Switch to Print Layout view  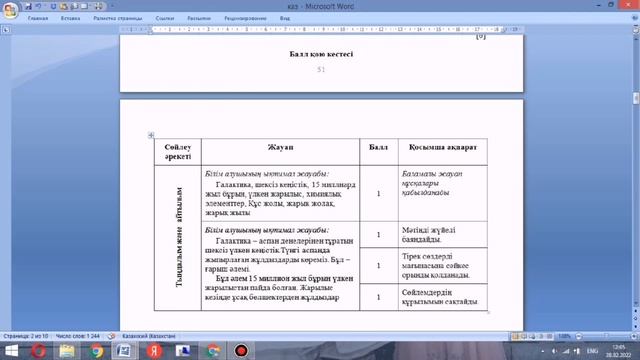(x=516, y=336)
